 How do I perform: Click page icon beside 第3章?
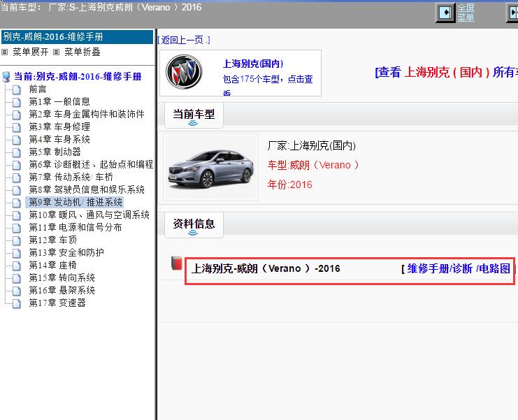[17, 127]
